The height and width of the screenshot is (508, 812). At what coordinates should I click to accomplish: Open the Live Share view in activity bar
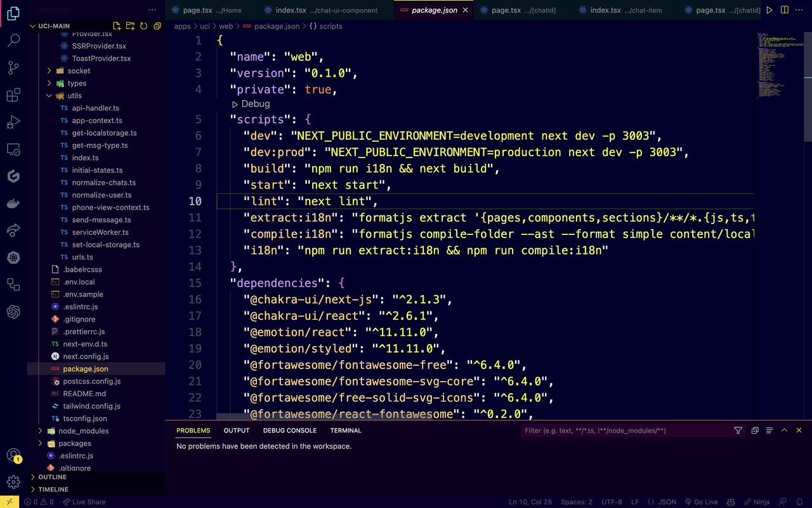13,231
